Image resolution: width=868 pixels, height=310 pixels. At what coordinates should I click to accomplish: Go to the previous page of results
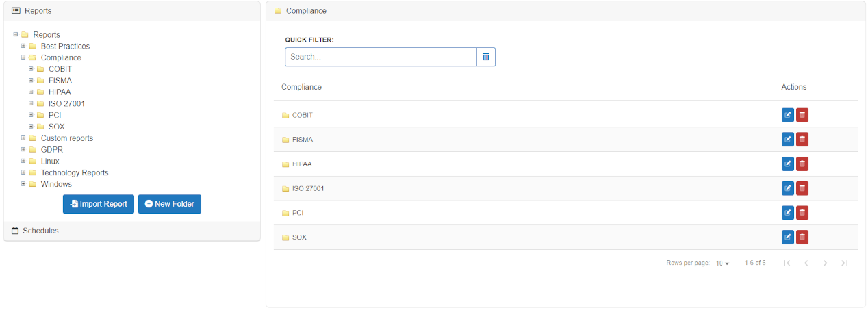click(806, 263)
